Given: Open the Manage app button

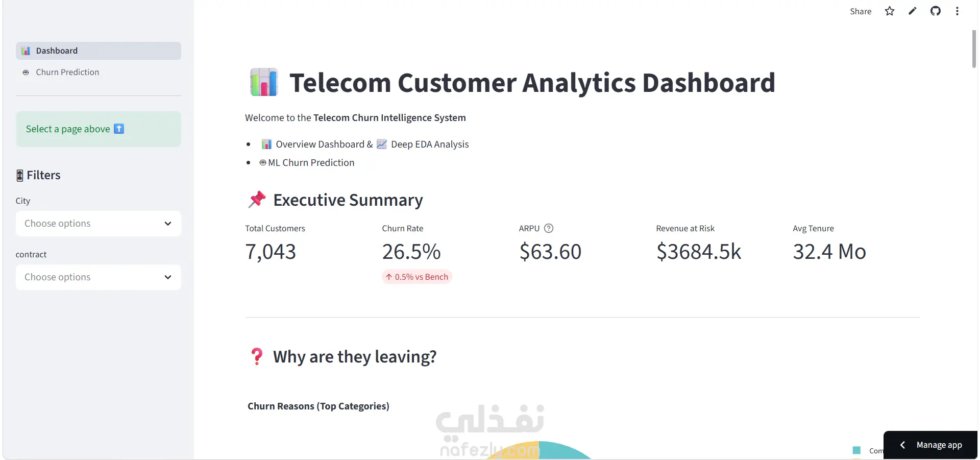Looking at the screenshot, I should click(930, 445).
